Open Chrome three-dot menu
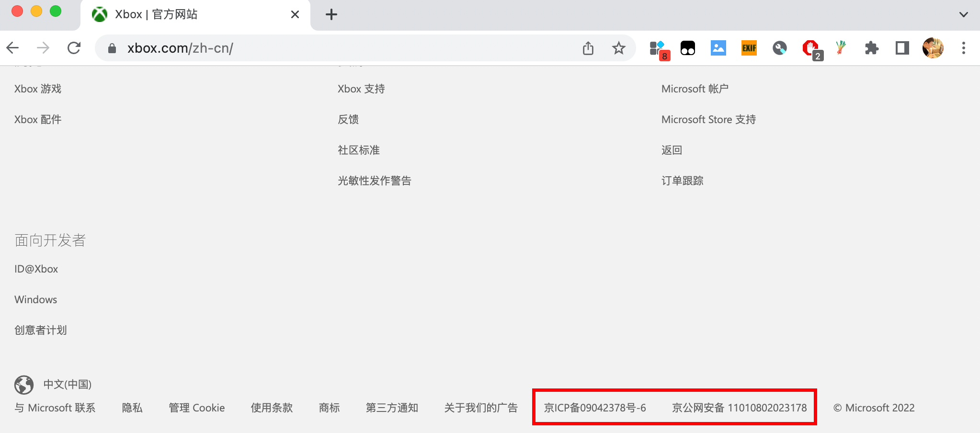The height and width of the screenshot is (433, 980). (964, 48)
